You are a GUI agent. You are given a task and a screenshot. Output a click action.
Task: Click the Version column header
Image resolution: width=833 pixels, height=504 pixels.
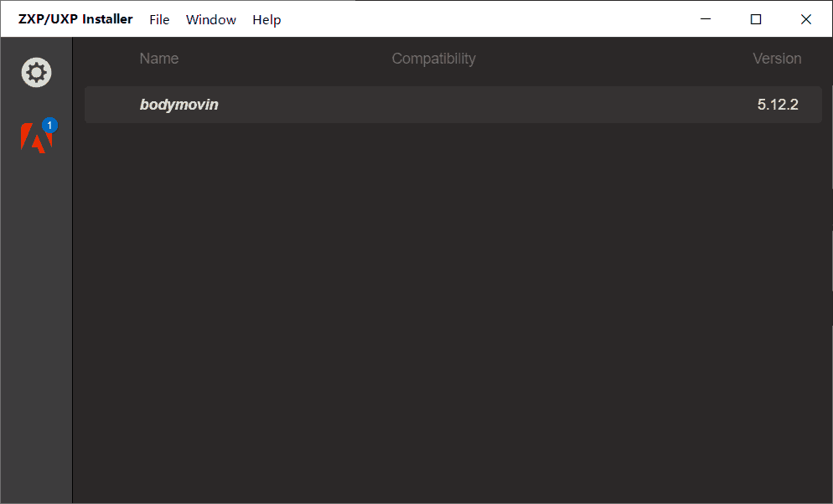[777, 59]
